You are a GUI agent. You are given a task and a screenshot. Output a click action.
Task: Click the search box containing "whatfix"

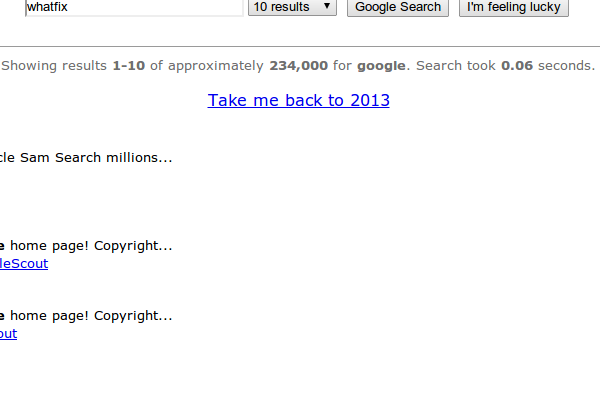(x=134, y=7)
